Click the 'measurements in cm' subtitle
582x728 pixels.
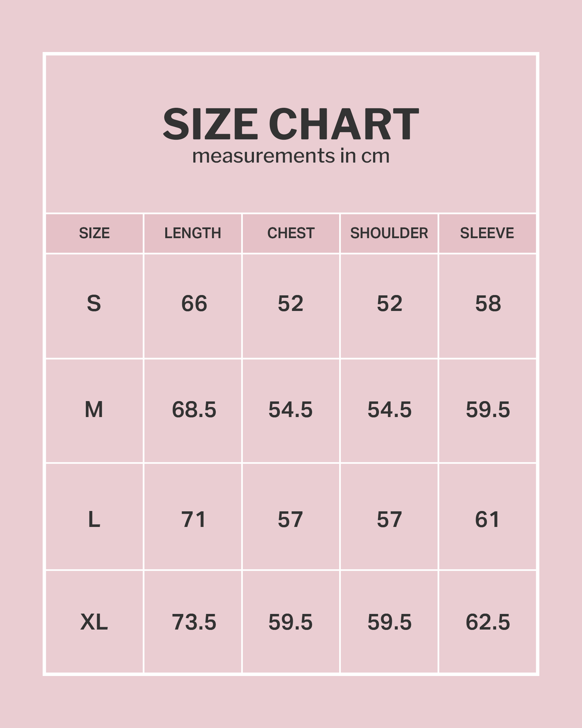pos(290,156)
